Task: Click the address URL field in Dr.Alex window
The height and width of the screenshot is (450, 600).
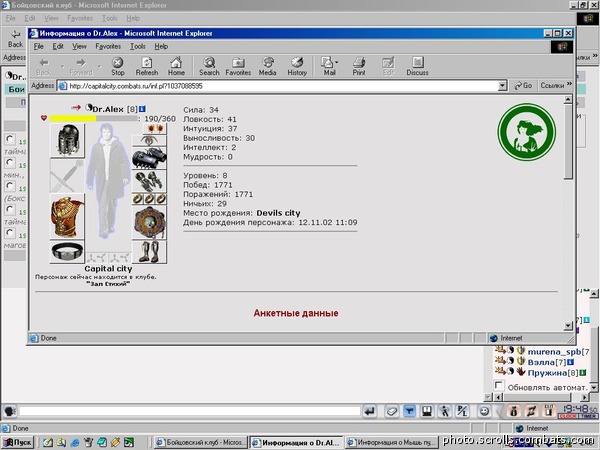Action: tap(282, 86)
